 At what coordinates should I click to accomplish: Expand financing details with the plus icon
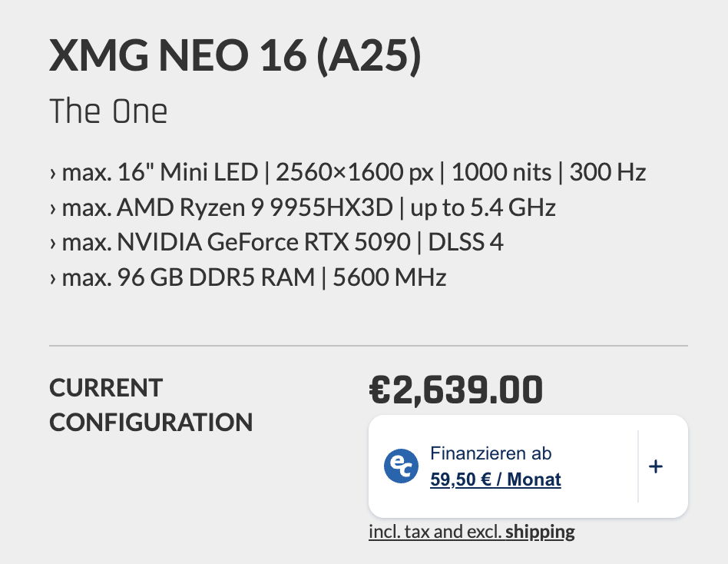tap(656, 466)
